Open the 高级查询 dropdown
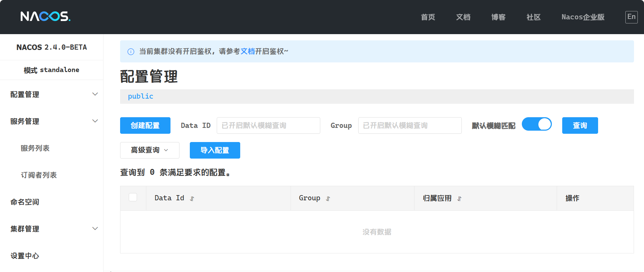The height and width of the screenshot is (272, 644). pos(150,150)
